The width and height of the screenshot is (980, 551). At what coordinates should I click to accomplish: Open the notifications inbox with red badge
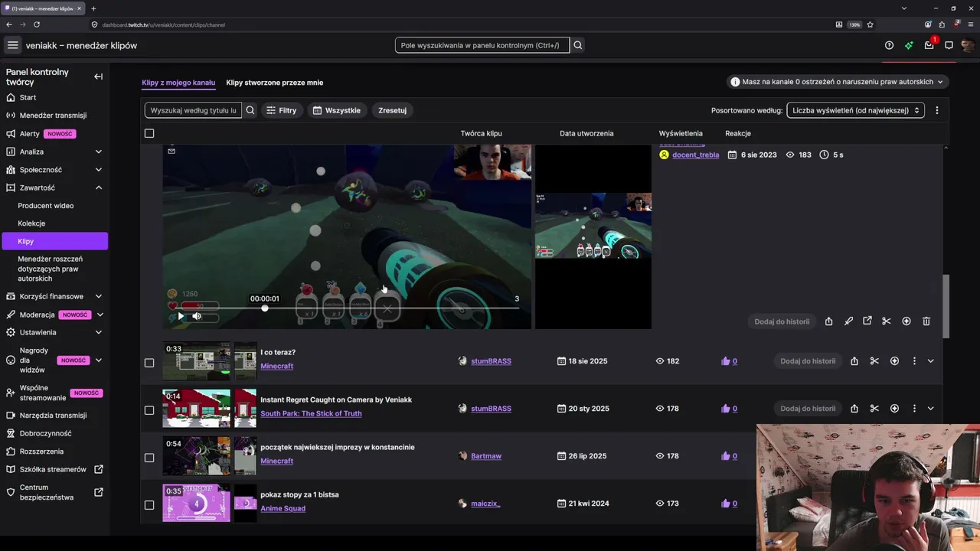pos(929,45)
